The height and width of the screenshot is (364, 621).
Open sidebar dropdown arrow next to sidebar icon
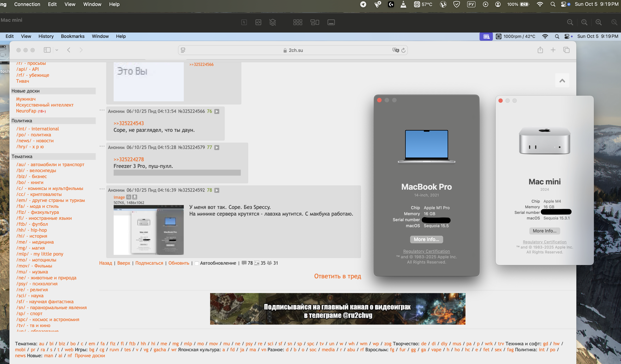tap(57, 50)
